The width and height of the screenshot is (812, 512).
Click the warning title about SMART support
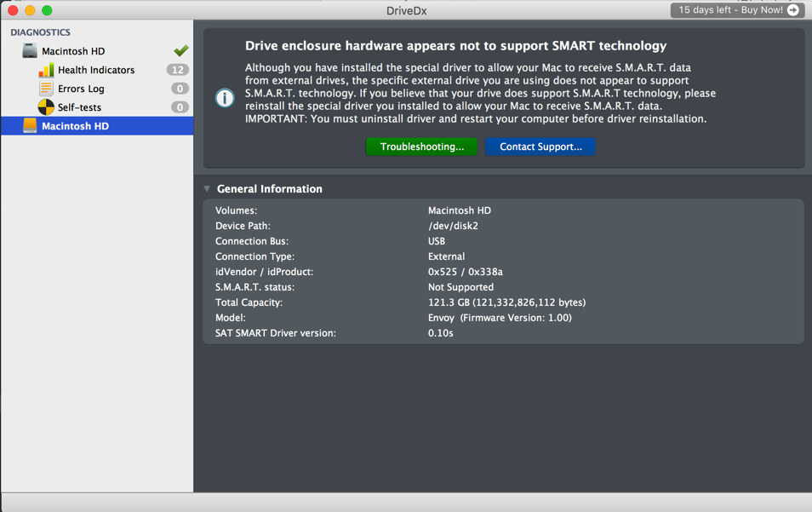[x=455, y=46]
